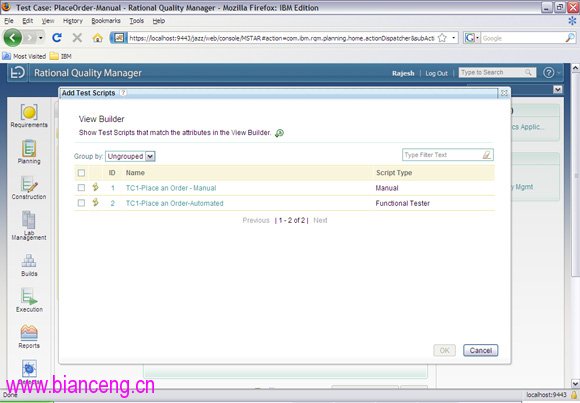Sort by the ID column header

[x=112, y=173]
